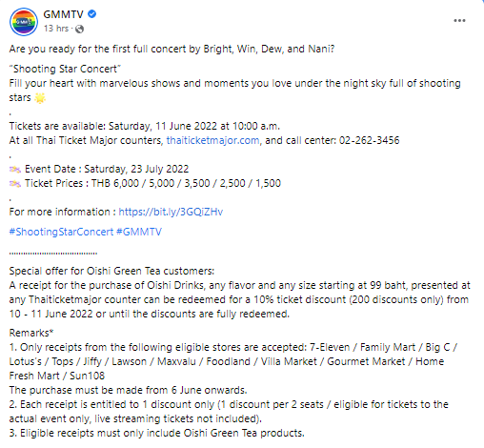Click the "Shooting Star Concert" title text
Viewport: 484px width, 448px height.
[x=65, y=69]
